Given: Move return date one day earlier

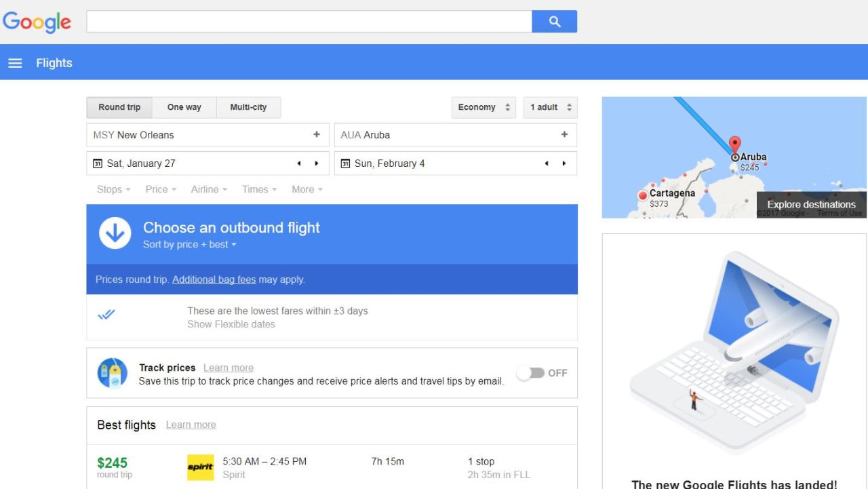Looking at the screenshot, I should pos(547,163).
